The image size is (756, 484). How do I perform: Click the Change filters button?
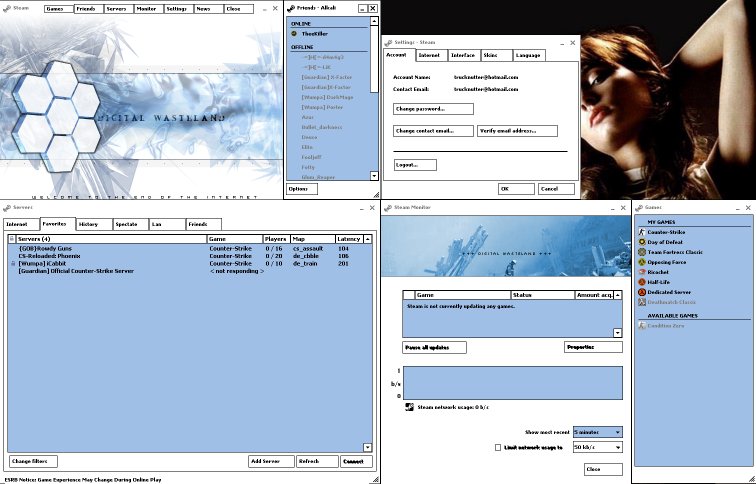pyautogui.click(x=33, y=461)
